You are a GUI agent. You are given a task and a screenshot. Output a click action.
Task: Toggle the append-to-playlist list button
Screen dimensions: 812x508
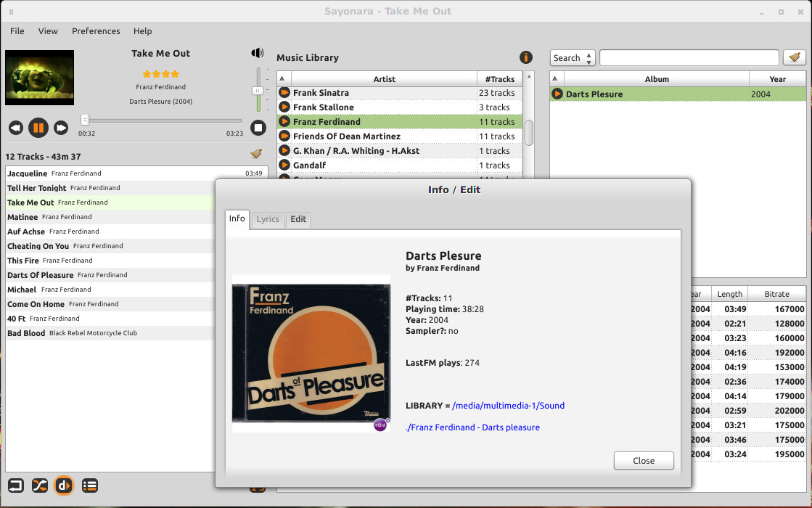point(89,486)
